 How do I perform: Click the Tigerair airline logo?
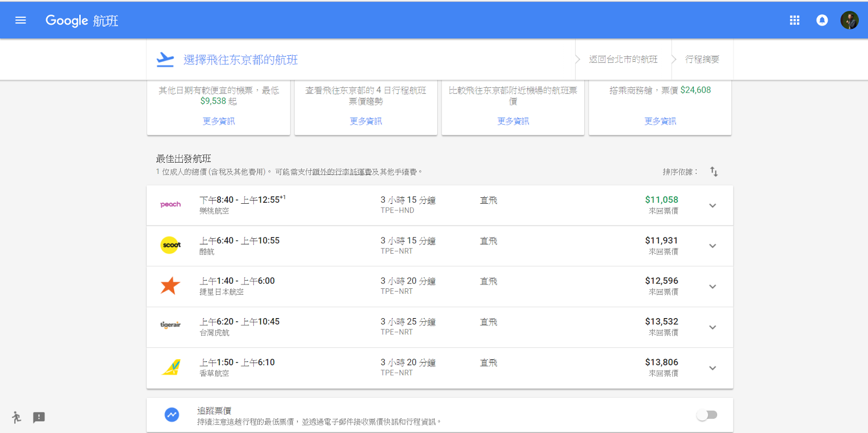170,325
